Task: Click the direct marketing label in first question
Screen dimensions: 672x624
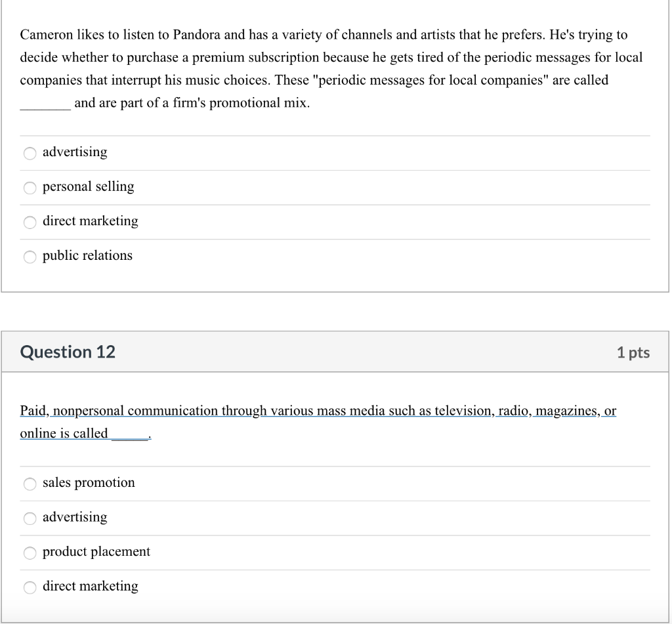Action: click(x=90, y=221)
